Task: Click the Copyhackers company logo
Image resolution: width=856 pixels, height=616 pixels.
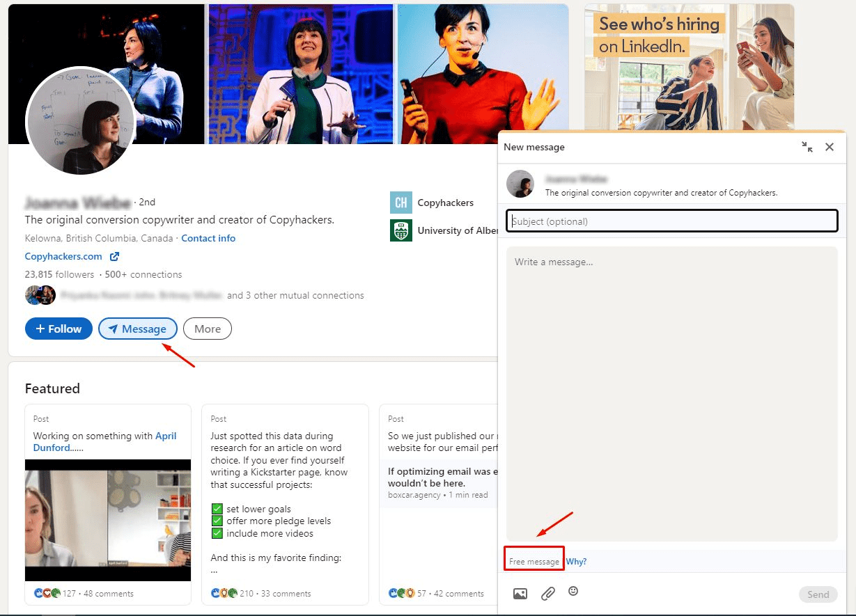Action: tap(400, 203)
